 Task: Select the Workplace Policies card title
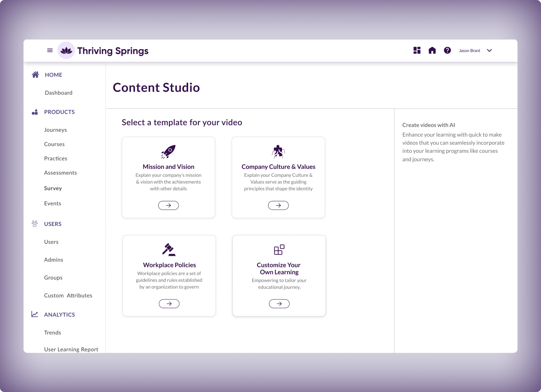(x=169, y=265)
